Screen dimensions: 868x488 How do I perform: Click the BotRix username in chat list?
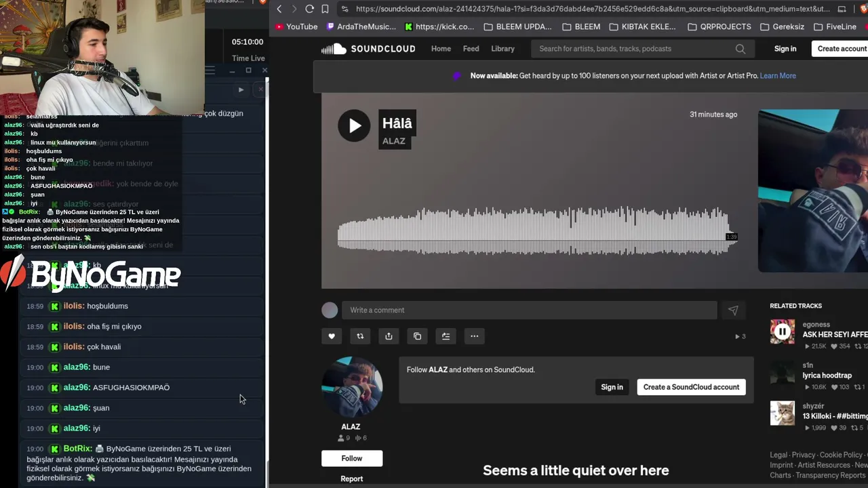coord(77,449)
